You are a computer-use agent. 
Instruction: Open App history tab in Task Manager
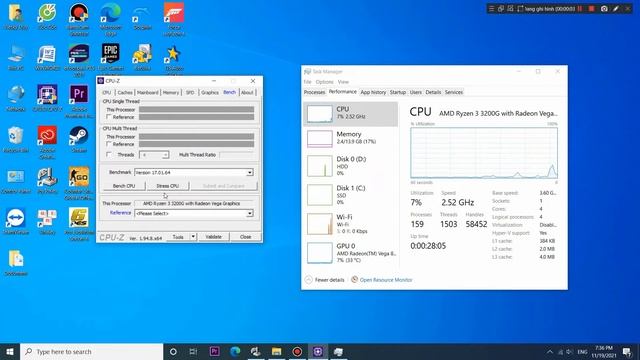point(373,92)
